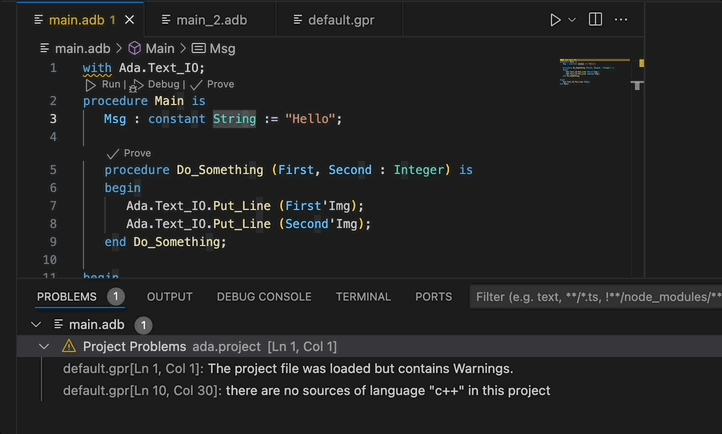This screenshot has width=722, height=434.
Task: Click line number 7 in gutter
Action: click(53, 206)
